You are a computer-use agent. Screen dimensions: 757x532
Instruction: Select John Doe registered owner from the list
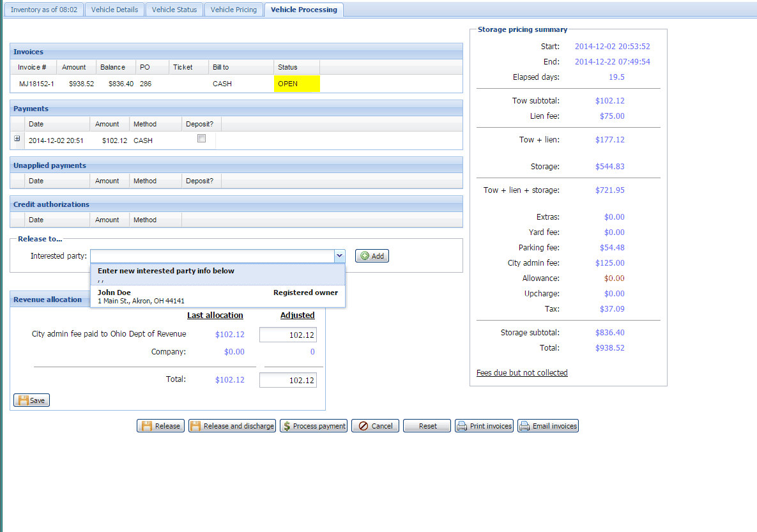coord(217,296)
